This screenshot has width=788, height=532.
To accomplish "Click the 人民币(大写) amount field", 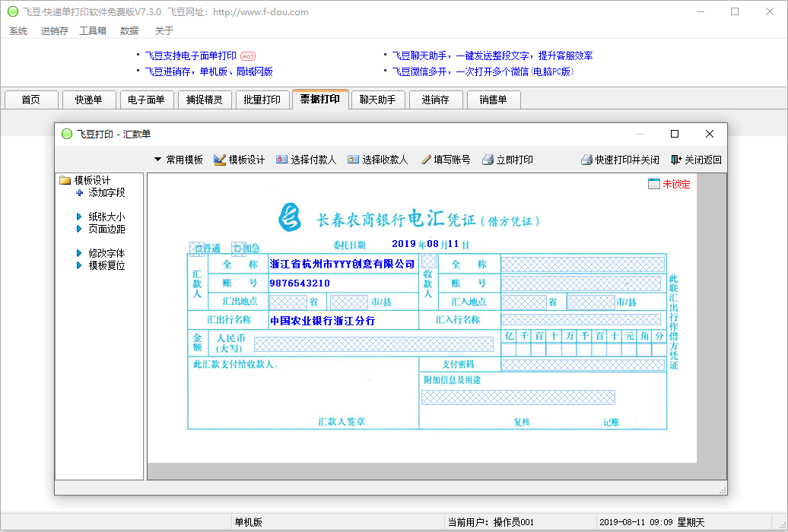I will pyautogui.click(x=374, y=344).
